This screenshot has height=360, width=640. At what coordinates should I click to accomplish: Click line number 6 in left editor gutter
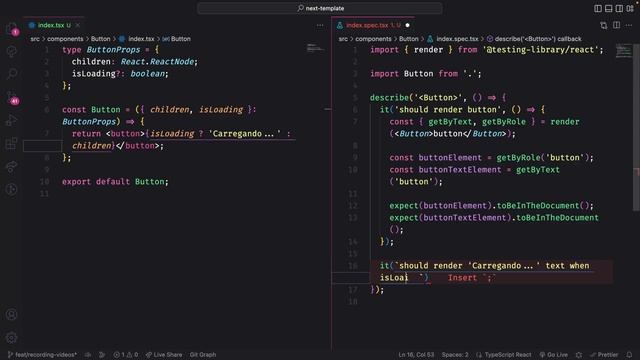[x=47, y=110]
